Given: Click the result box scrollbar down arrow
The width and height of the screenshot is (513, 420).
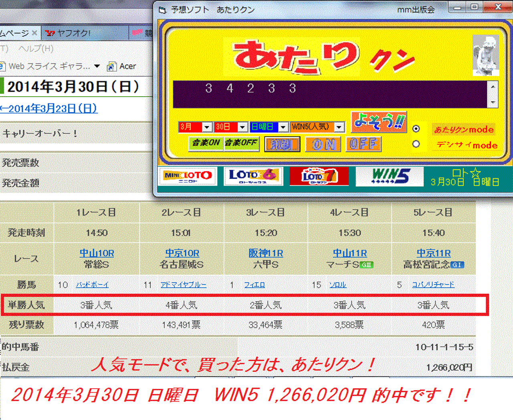Looking at the screenshot, I should [493, 103].
